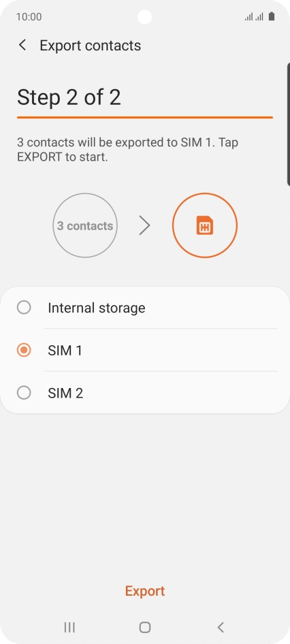Tap the back arrow beside Export contacts
The height and width of the screenshot is (644, 290).
pyautogui.click(x=22, y=45)
